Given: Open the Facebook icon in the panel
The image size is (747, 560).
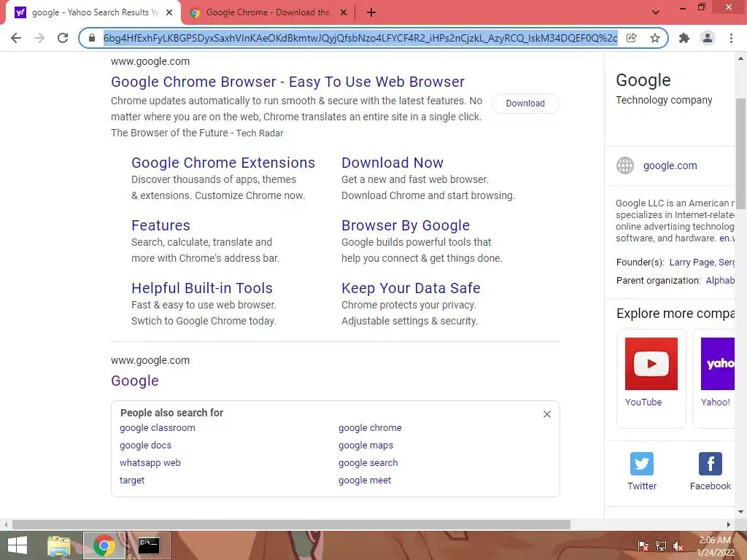Looking at the screenshot, I should [x=711, y=464].
